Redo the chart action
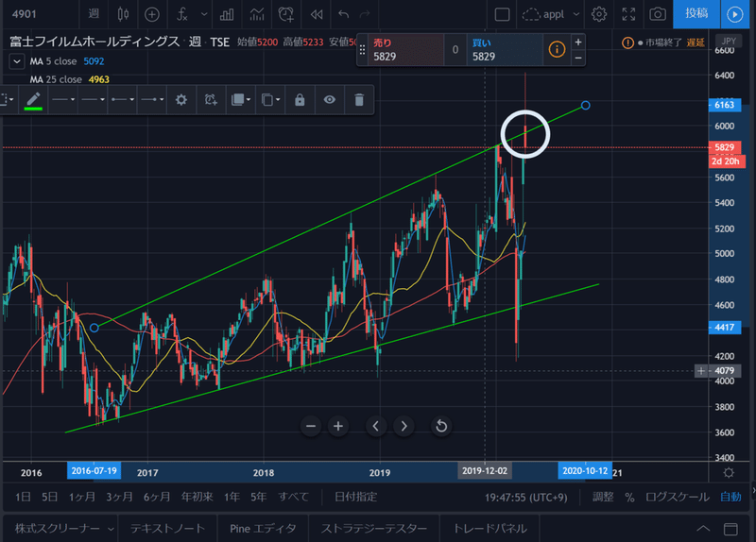Screen dimensions: 756x542 pyautogui.click(x=365, y=14)
